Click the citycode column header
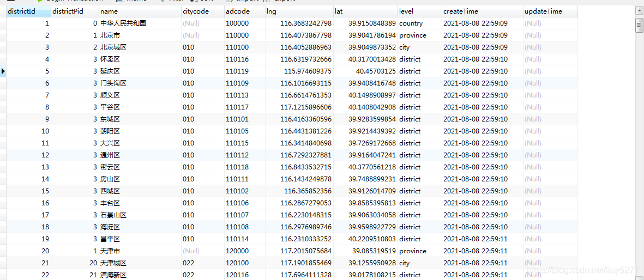 click(202, 11)
